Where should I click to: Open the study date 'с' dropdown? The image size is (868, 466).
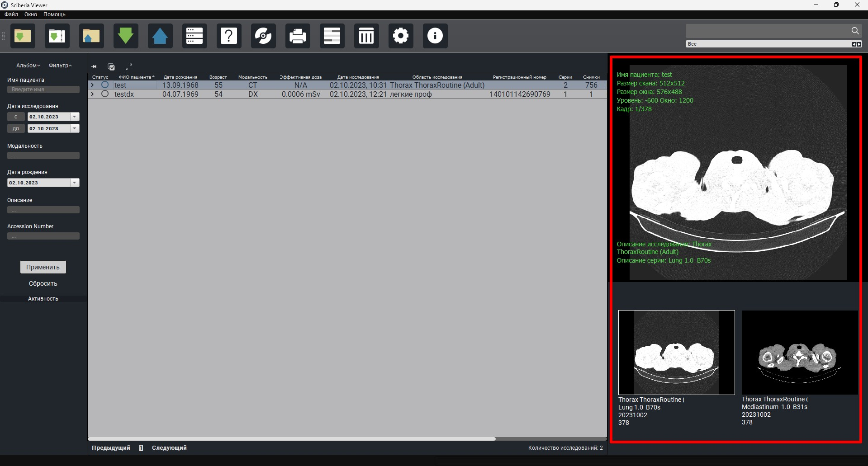pyautogui.click(x=75, y=117)
